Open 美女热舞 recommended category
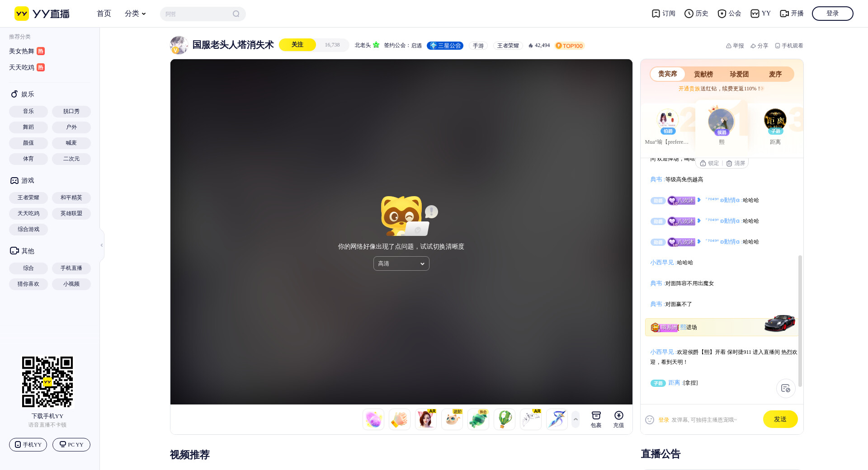Viewport: 868px width, 470px height. pos(27,51)
